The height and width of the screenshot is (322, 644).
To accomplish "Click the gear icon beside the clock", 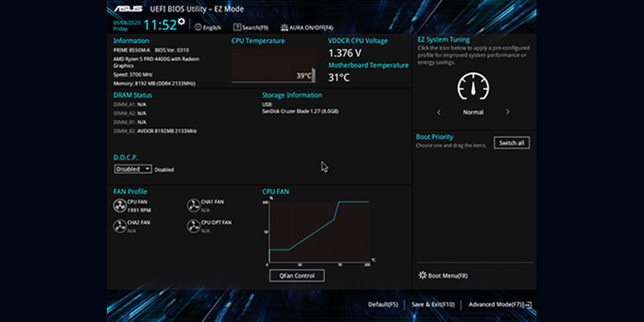I will pyautogui.click(x=182, y=22).
